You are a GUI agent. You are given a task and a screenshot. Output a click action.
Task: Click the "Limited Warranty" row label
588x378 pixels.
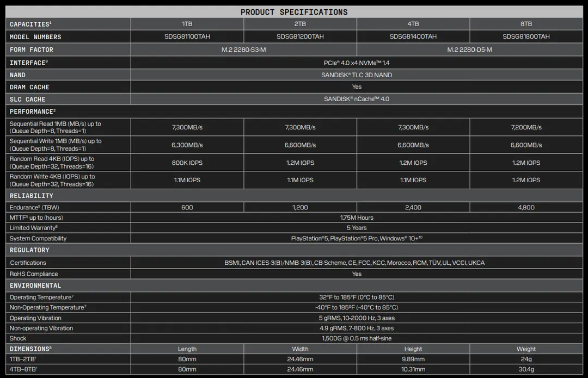pyautogui.click(x=34, y=228)
